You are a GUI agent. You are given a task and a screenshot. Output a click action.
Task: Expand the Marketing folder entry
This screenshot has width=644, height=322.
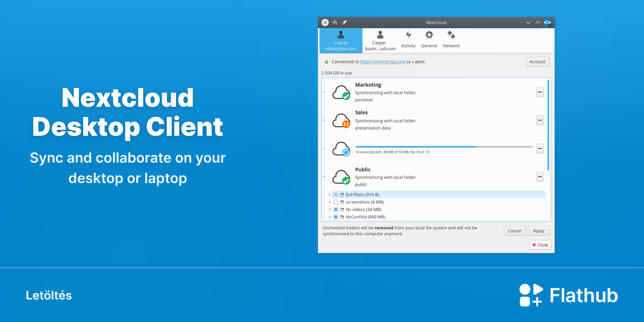pos(325,92)
